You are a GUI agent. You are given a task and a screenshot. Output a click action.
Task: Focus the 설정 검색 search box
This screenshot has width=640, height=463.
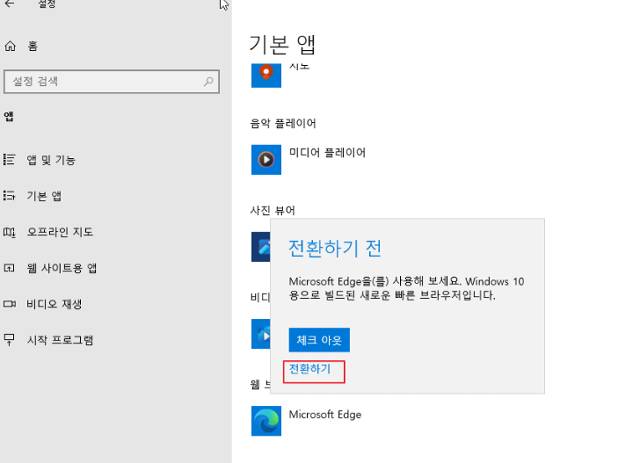click(x=111, y=82)
